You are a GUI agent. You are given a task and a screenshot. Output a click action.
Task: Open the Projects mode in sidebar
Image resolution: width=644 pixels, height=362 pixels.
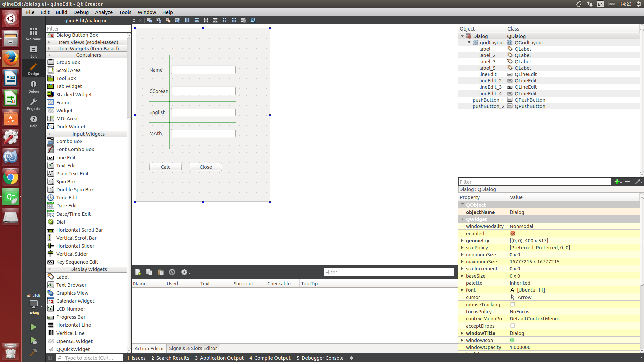click(33, 104)
